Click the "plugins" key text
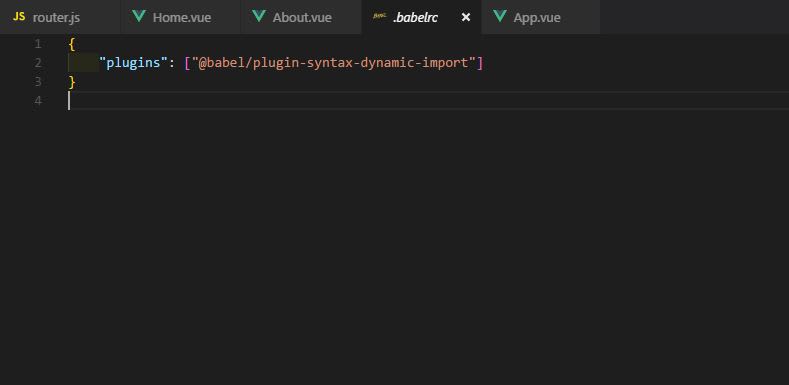 [133, 63]
